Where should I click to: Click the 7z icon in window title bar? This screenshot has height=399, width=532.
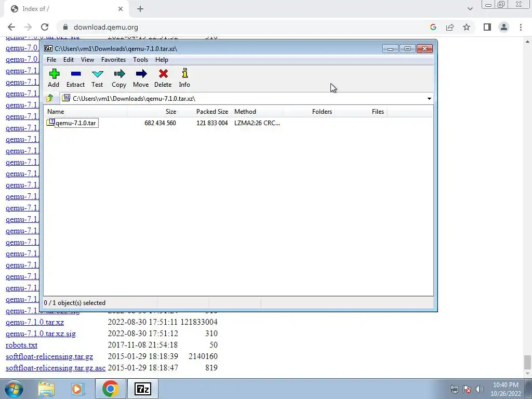tap(48, 48)
